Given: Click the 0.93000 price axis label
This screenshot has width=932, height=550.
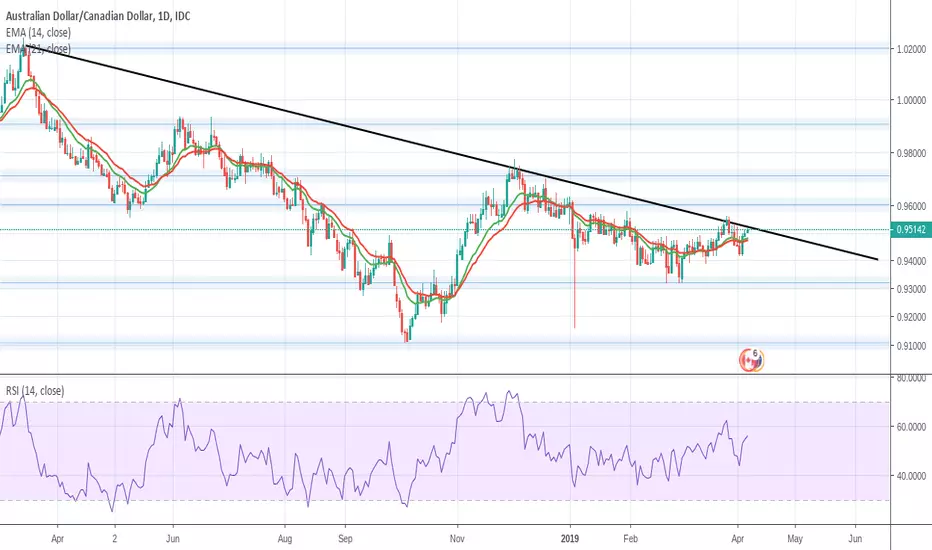Looking at the screenshot, I should point(911,289).
